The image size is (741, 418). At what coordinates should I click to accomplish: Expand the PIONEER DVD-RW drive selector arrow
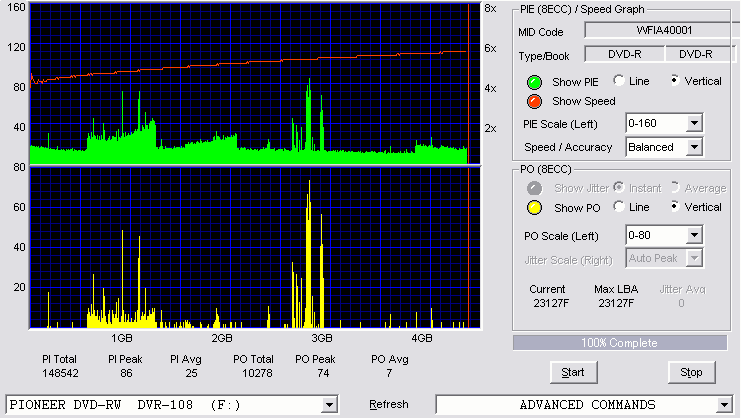tap(329, 405)
